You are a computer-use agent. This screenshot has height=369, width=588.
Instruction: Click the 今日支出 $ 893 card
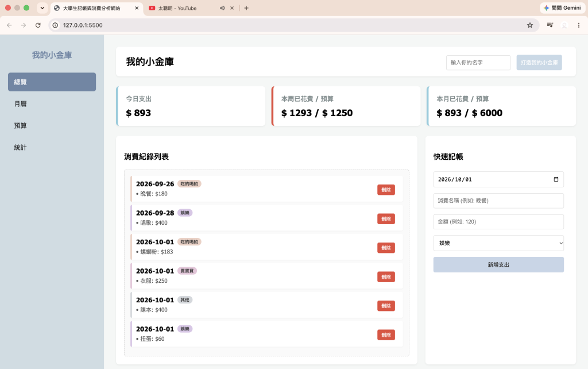pos(191,106)
